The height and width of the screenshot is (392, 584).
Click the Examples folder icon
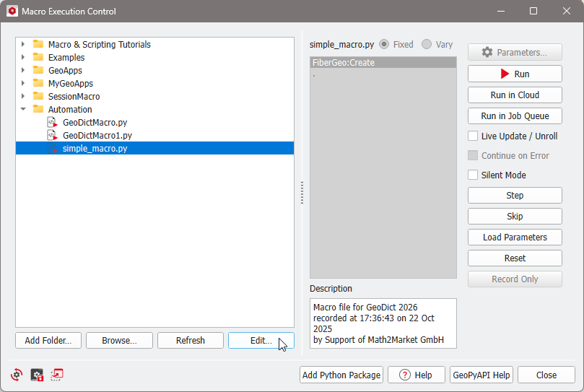point(38,57)
